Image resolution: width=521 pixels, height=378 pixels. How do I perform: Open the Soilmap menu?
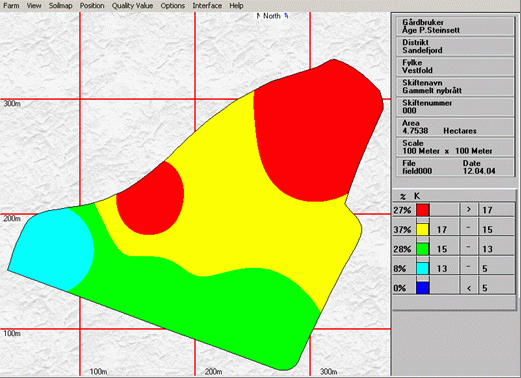(60, 6)
